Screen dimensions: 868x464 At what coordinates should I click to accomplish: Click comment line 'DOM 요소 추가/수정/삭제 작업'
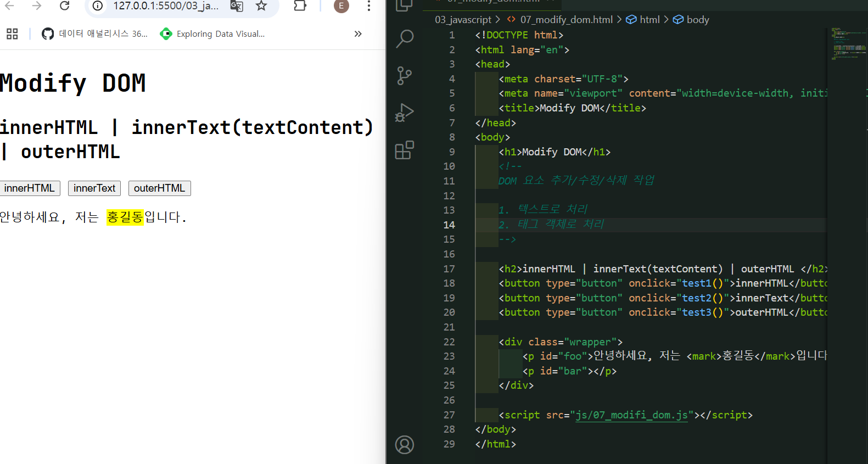pos(576,181)
